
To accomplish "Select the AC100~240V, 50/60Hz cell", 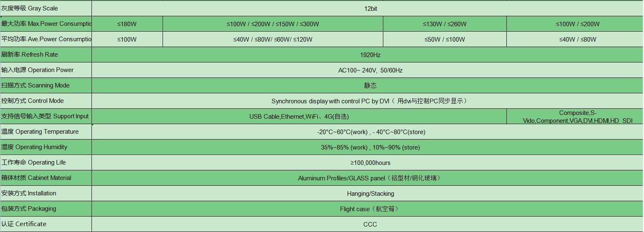I will point(370,70).
